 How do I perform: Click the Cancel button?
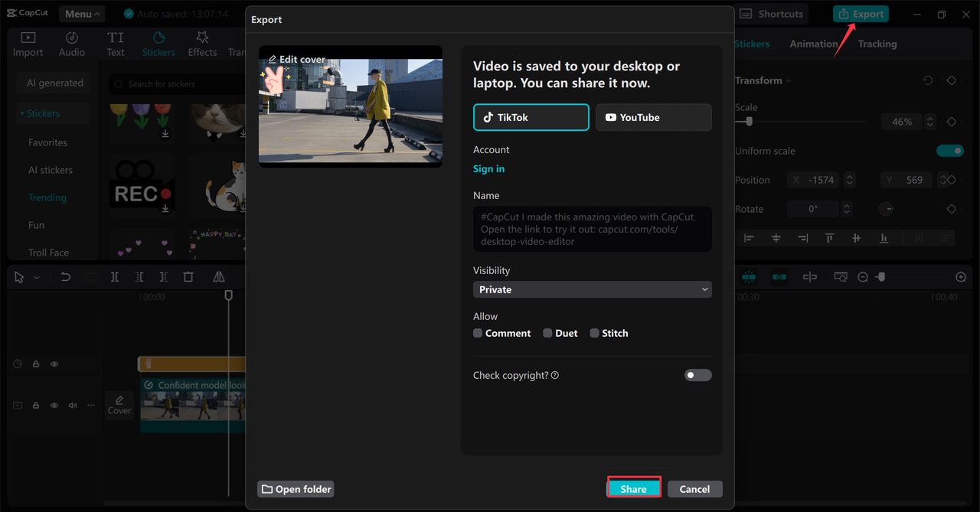coord(694,489)
